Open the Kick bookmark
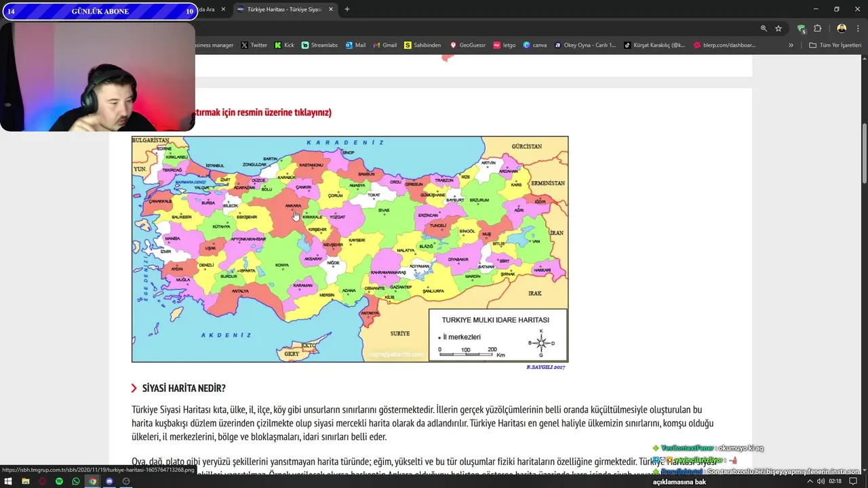The width and height of the screenshot is (868, 488). pos(284,45)
